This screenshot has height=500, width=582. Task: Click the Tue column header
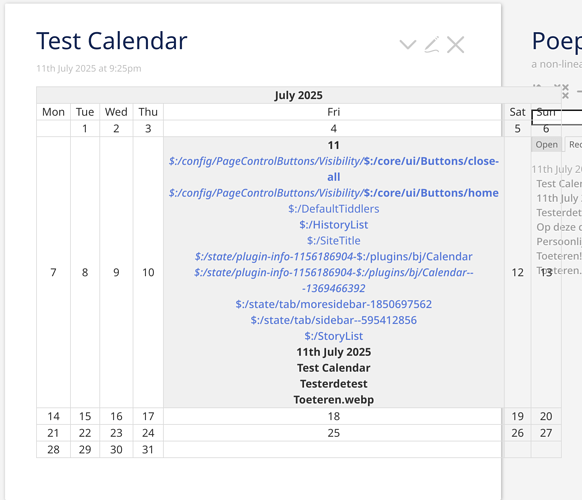pos(85,112)
